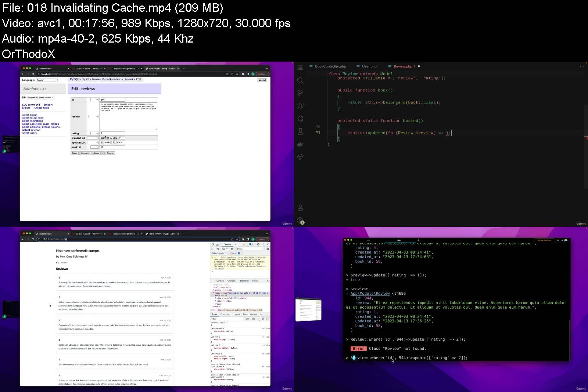Open the Extensions view in VS Code

click(x=300, y=119)
